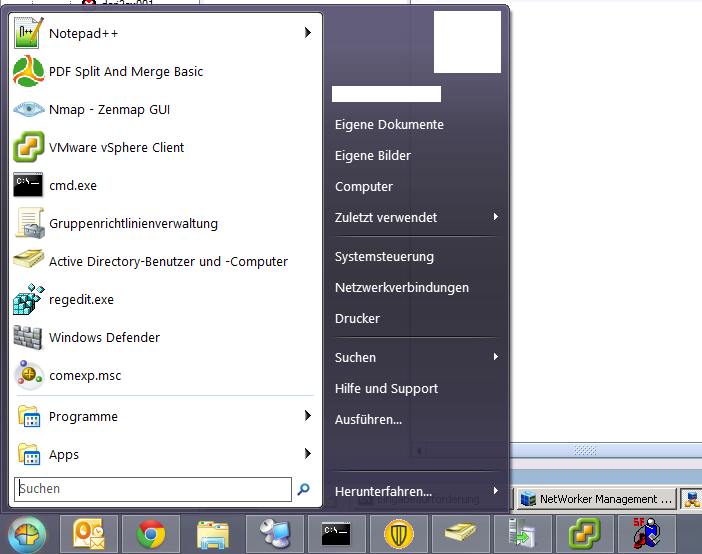Open comexp.msc component services icon
The width and height of the screenshot is (702, 554).
[x=28, y=376]
